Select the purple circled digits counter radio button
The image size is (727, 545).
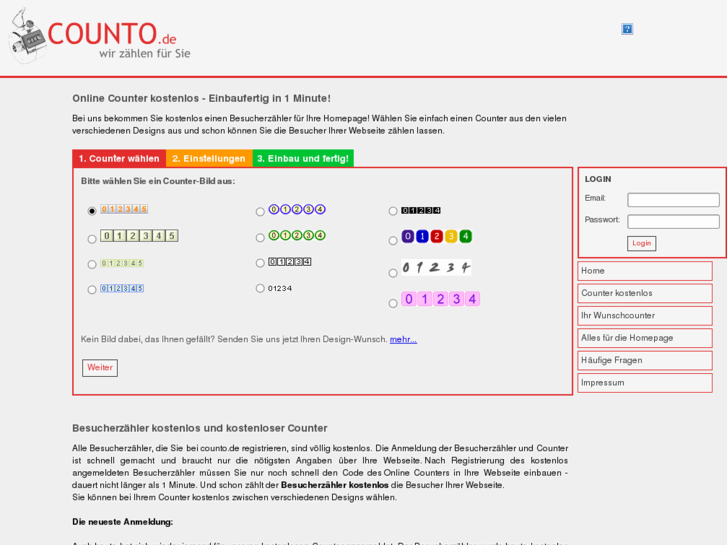[260, 212]
